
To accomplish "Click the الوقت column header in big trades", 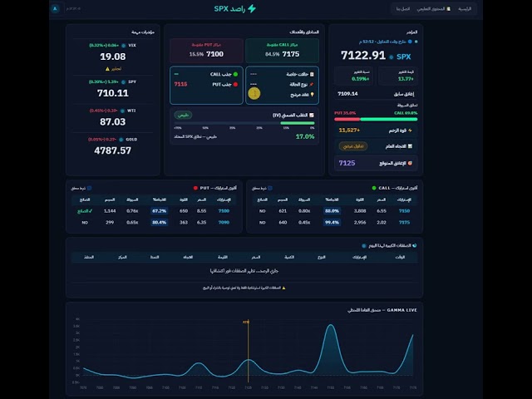I will point(400,257).
